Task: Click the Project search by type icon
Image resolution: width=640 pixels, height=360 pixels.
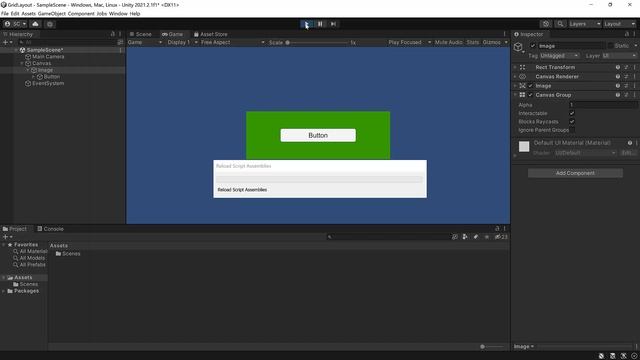Action: click(x=465, y=237)
